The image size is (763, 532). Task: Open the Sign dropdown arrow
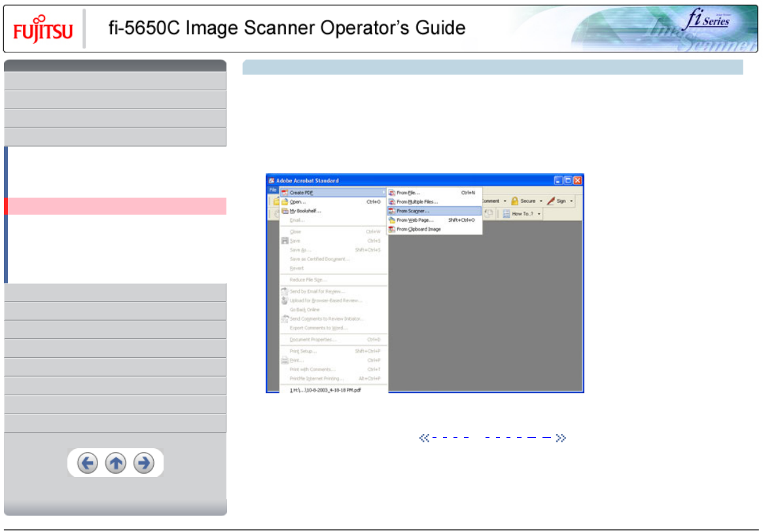point(571,201)
